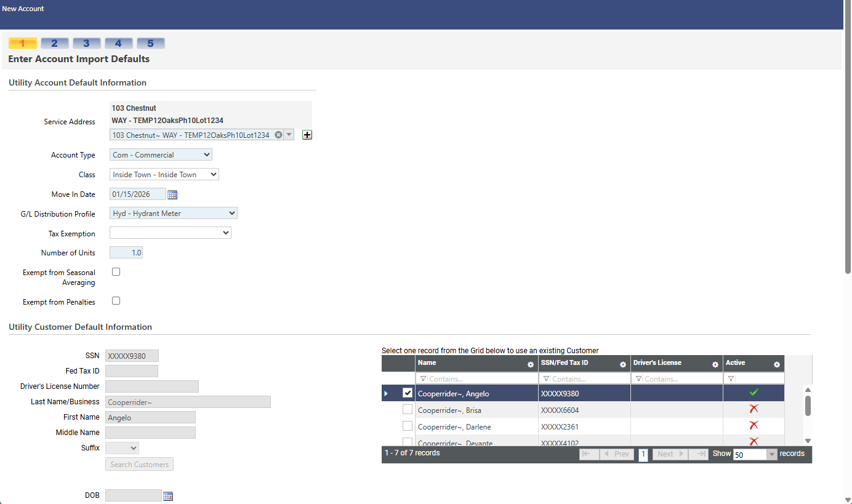Image resolution: width=852 pixels, height=504 pixels.
Task: Enable Exempt from Seasonal Averaging checkbox
Action: (x=116, y=272)
